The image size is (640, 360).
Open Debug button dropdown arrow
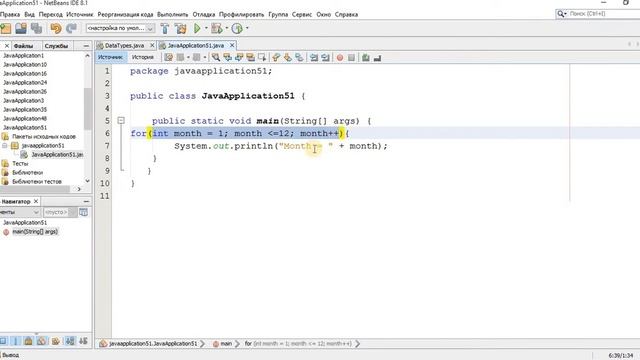(x=227, y=28)
